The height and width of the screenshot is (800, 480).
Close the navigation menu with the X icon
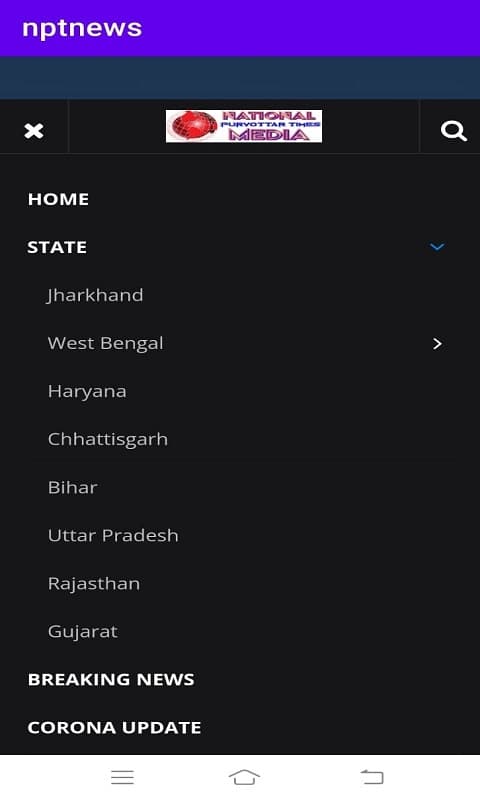[34, 131]
